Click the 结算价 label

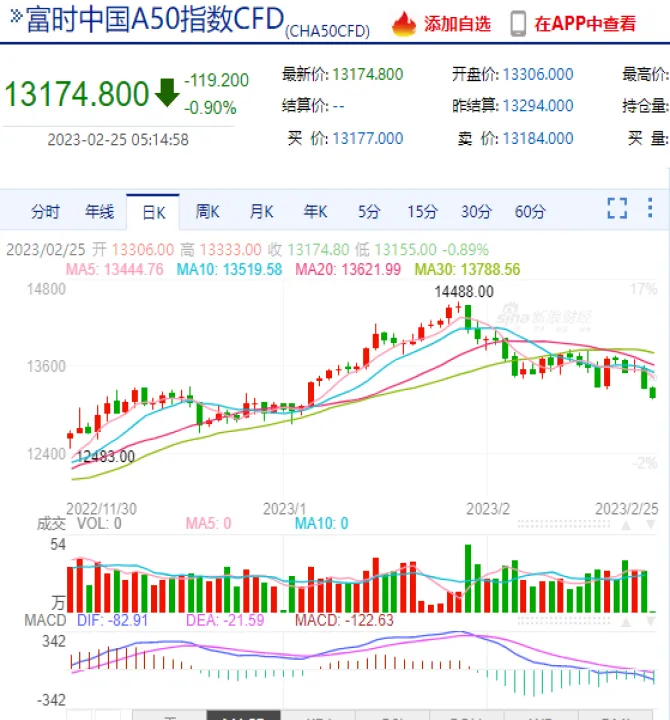305,106
